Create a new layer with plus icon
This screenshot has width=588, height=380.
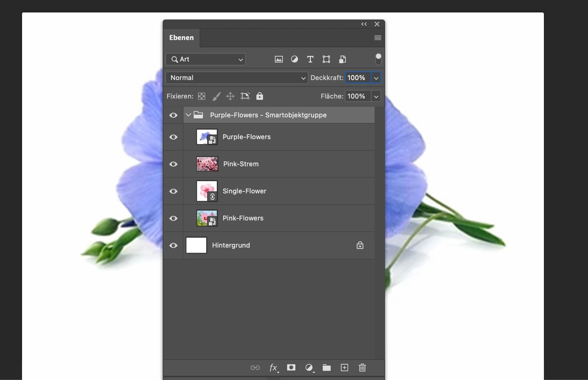click(344, 367)
